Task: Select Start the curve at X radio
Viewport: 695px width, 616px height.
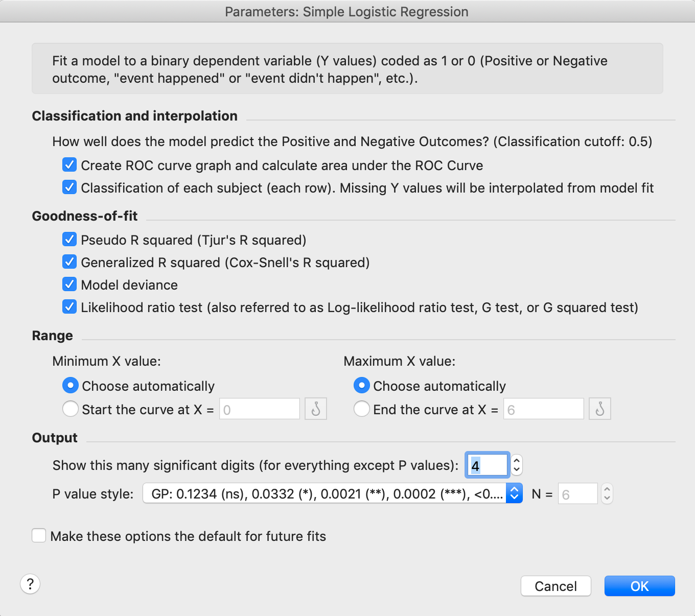Action: [x=71, y=409]
